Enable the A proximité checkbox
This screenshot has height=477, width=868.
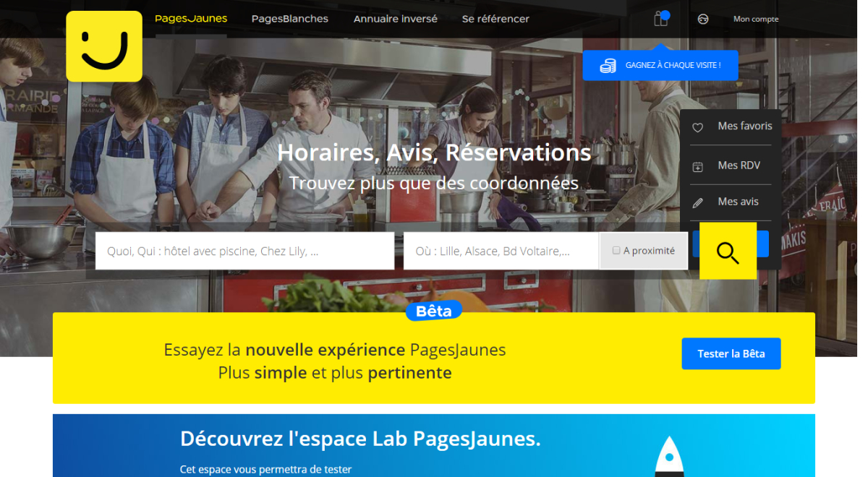(x=616, y=251)
